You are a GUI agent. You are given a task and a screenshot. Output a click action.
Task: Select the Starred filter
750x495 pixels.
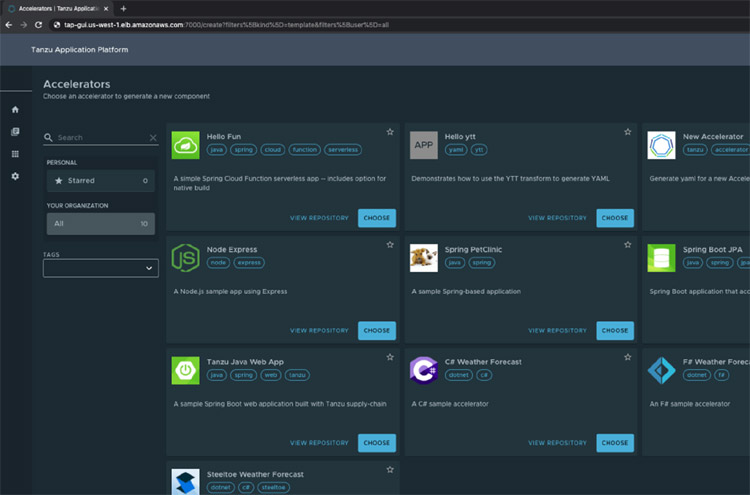point(100,181)
